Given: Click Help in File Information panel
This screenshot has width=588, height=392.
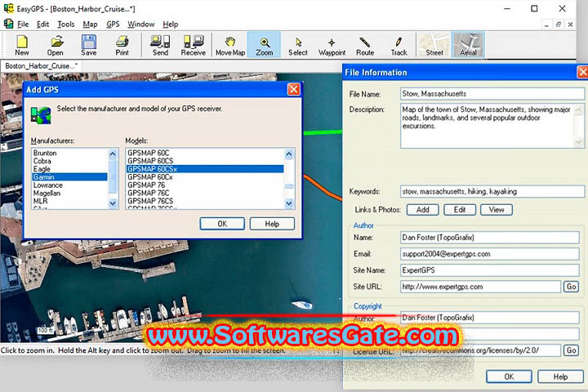Looking at the screenshot, I should click(560, 376).
